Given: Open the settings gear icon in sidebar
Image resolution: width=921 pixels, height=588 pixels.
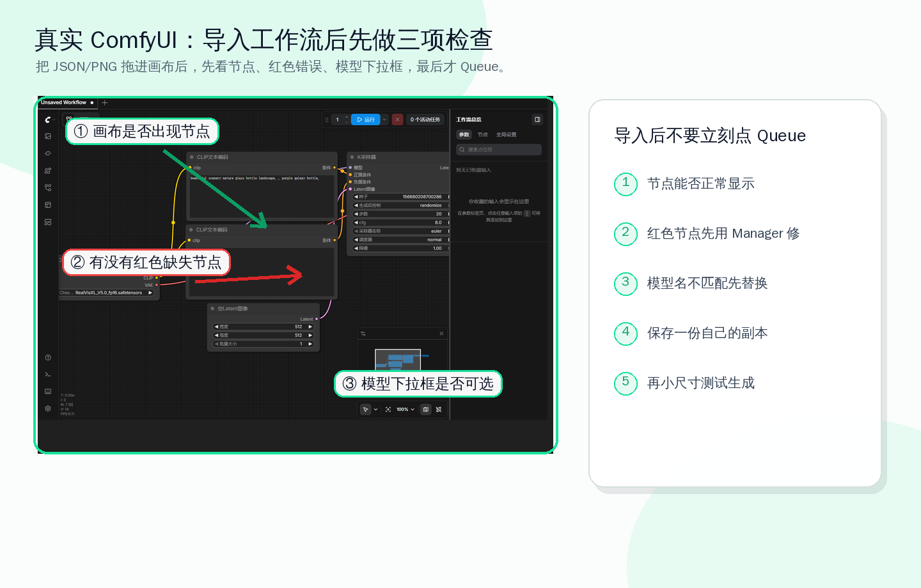Looking at the screenshot, I should coord(48,408).
